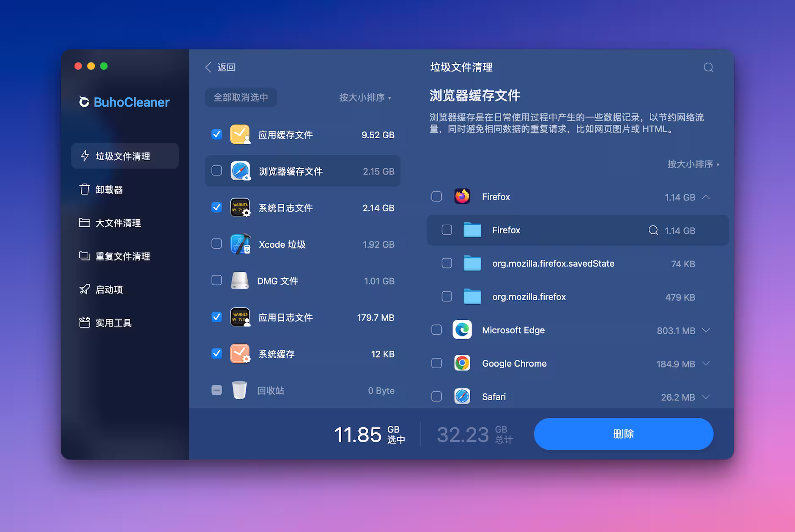Viewport: 795px width, 532px height.
Task: Click the Microsoft Edge browser icon
Action: [x=462, y=330]
